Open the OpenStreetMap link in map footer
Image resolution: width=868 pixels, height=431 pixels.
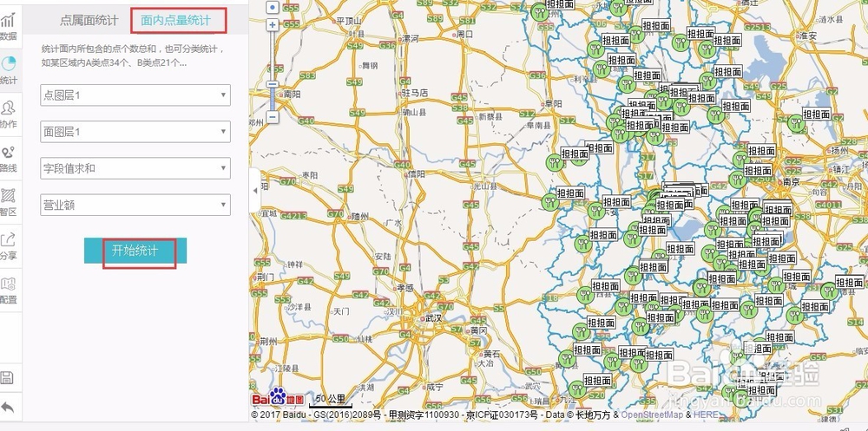click(x=652, y=415)
